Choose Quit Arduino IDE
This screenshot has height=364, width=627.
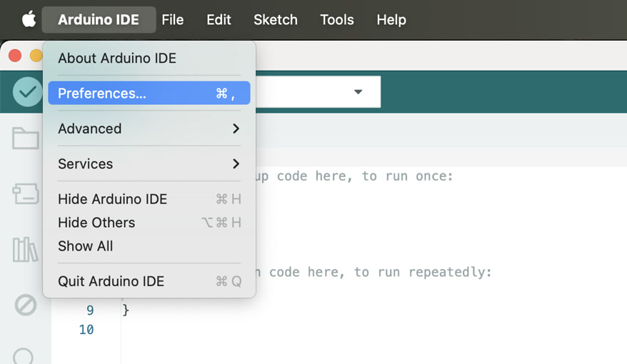pyautogui.click(x=149, y=281)
